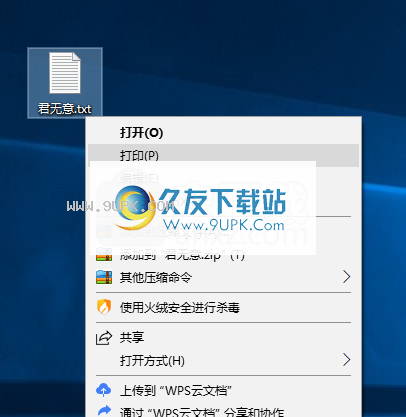The width and height of the screenshot is (406, 417).
Task: Choose 打开(O) from the context menu
Action: [x=223, y=133]
